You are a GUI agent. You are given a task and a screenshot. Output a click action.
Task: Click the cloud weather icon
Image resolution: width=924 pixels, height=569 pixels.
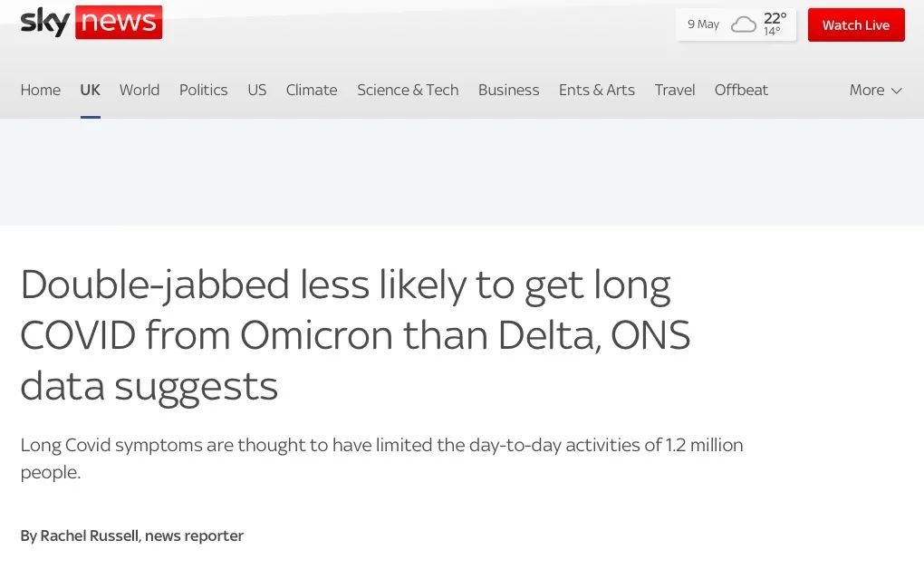point(744,24)
